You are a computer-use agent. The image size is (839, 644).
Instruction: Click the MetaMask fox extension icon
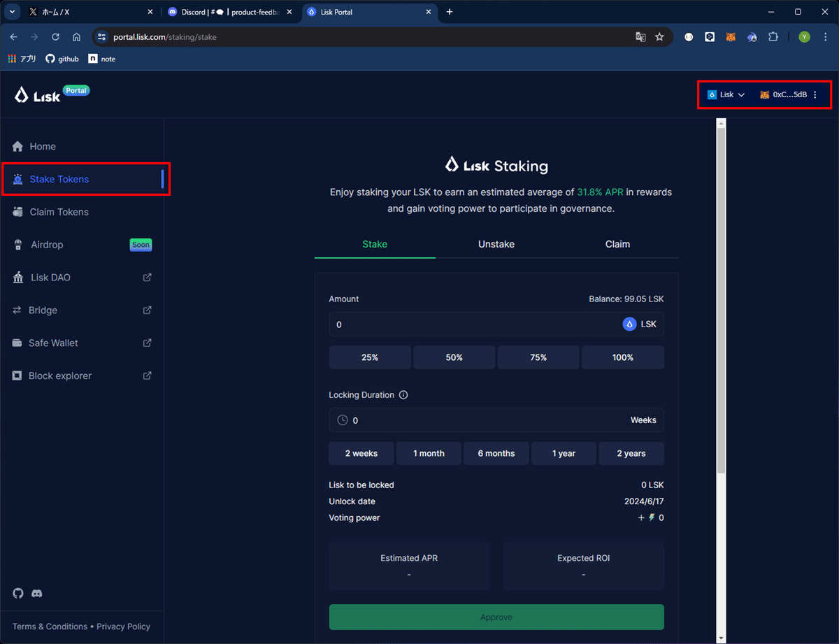click(x=731, y=37)
